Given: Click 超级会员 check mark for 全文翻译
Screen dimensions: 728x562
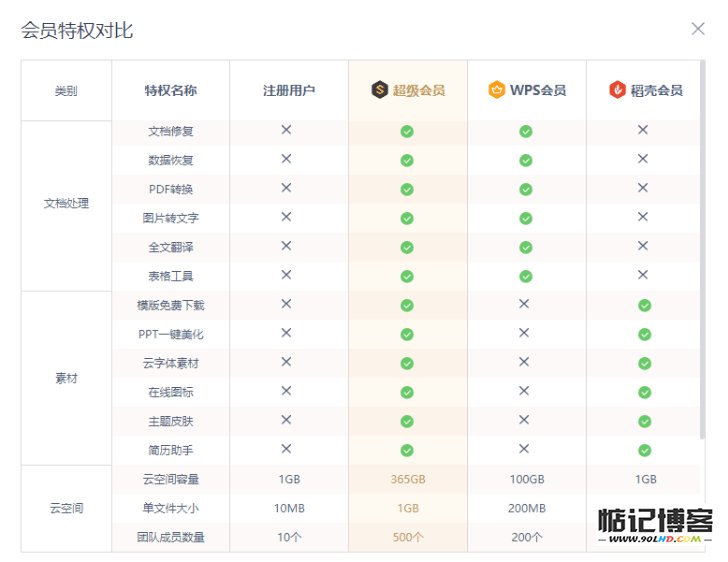Looking at the screenshot, I should pyautogui.click(x=407, y=248).
